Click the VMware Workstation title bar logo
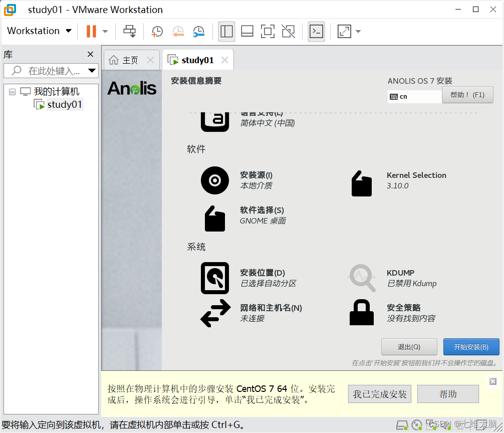Image resolution: width=504 pixels, height=433 pixels. tap(10, 10)
